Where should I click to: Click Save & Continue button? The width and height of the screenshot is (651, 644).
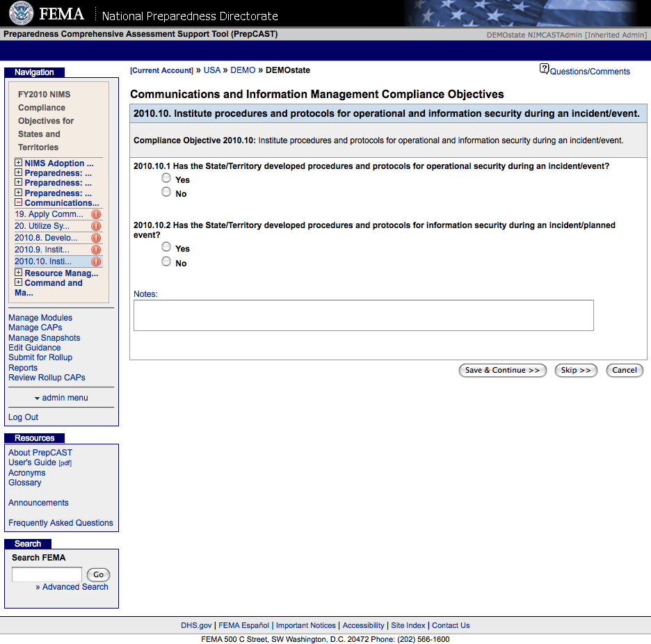tap(502, 371)
